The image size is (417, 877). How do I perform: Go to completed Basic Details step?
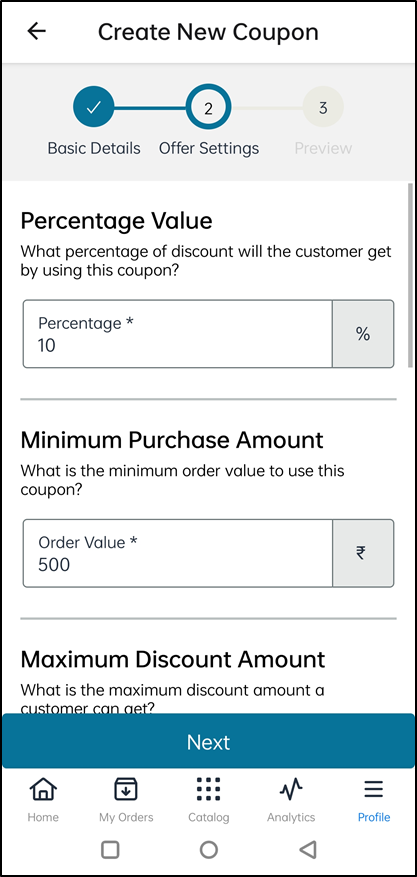point(93,107)
